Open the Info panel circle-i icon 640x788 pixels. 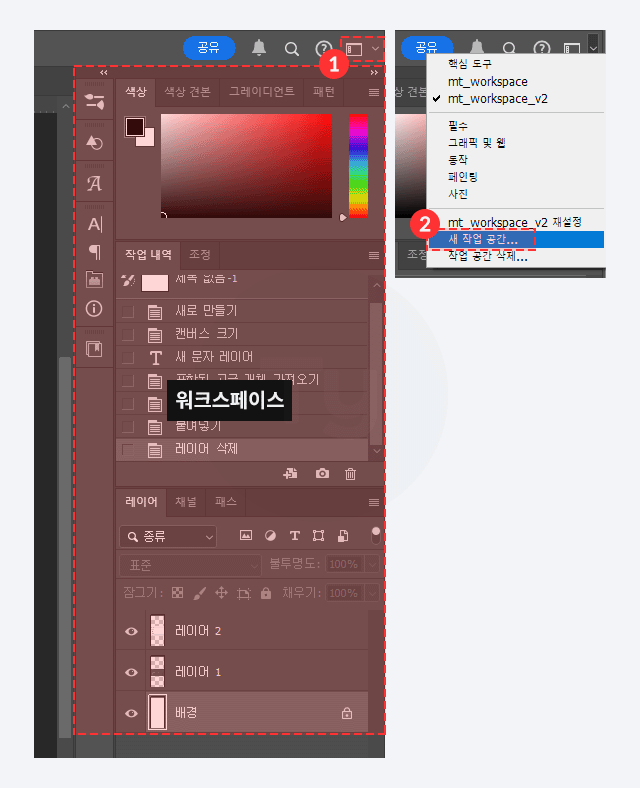coord(94,309)
